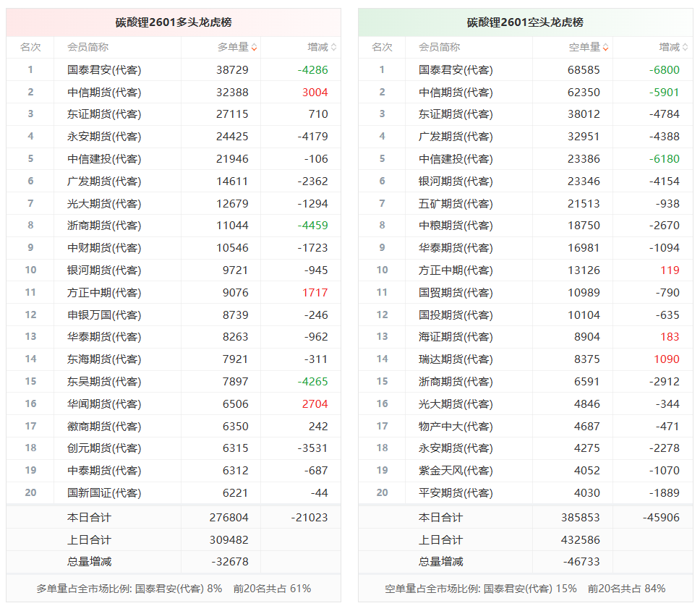Open 碳酸锂2601多头龙虎榜 table header
The height and width of the screenshot is (611, 700).
(x=174, y=22)
